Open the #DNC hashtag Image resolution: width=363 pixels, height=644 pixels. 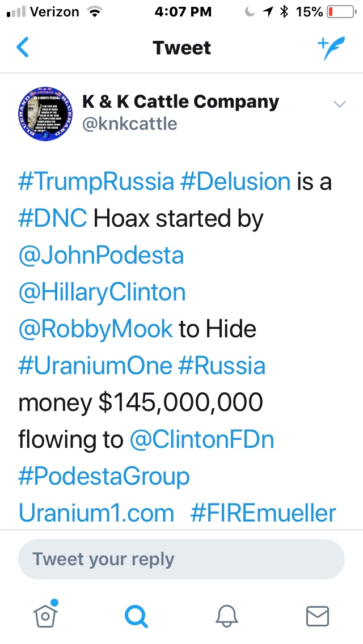[x=52, y=219]
